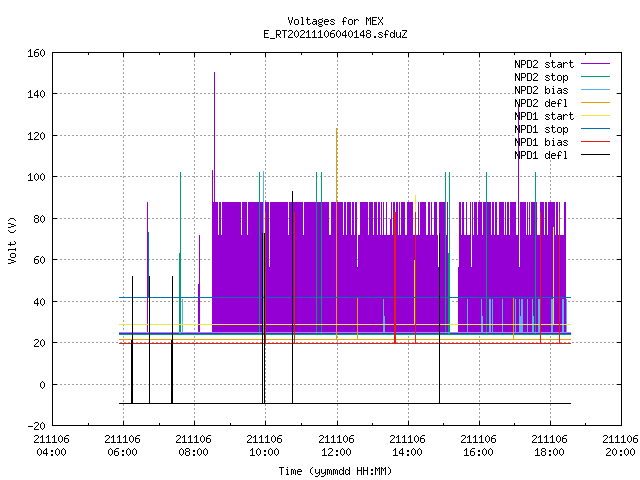Click the 160 tick on the y-axis

pos(36,53)
